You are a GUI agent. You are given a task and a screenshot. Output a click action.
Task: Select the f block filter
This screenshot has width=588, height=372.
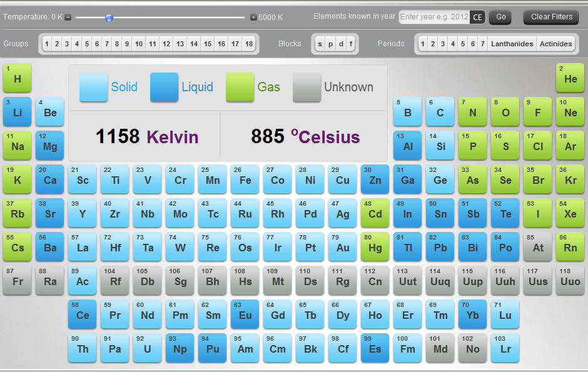point(351,44)
